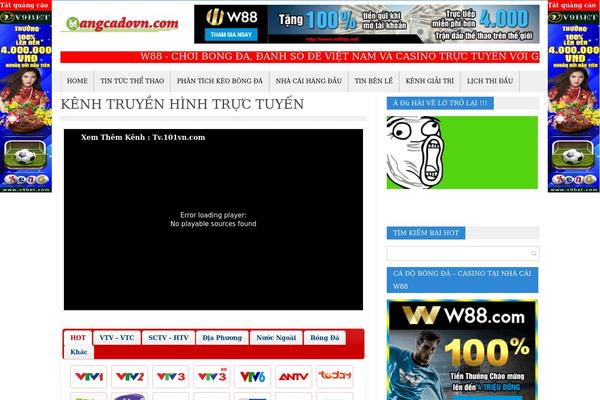Screen dimensions: 600x400
Task: Open the Bóng Đá channel tab
Action: (x=325, y=338)
